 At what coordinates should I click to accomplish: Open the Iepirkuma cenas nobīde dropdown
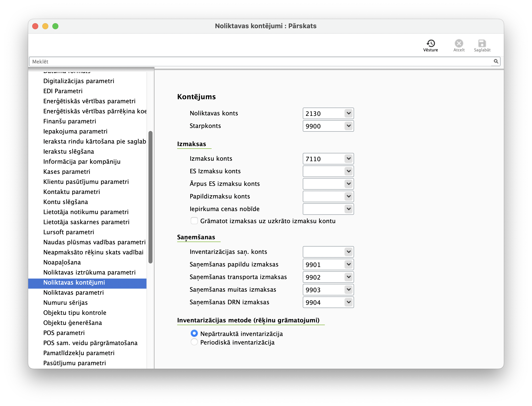[x=349, y=209]
